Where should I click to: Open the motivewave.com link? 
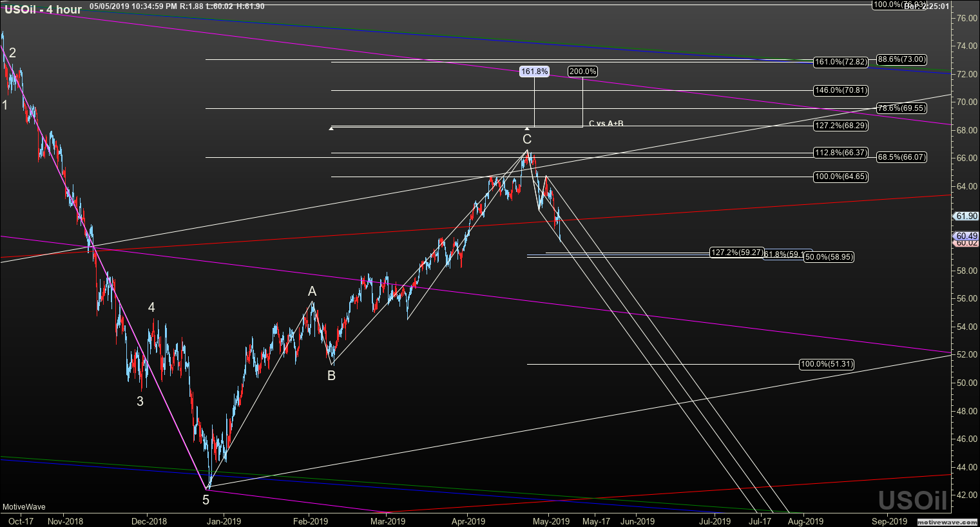coord(946,521)
